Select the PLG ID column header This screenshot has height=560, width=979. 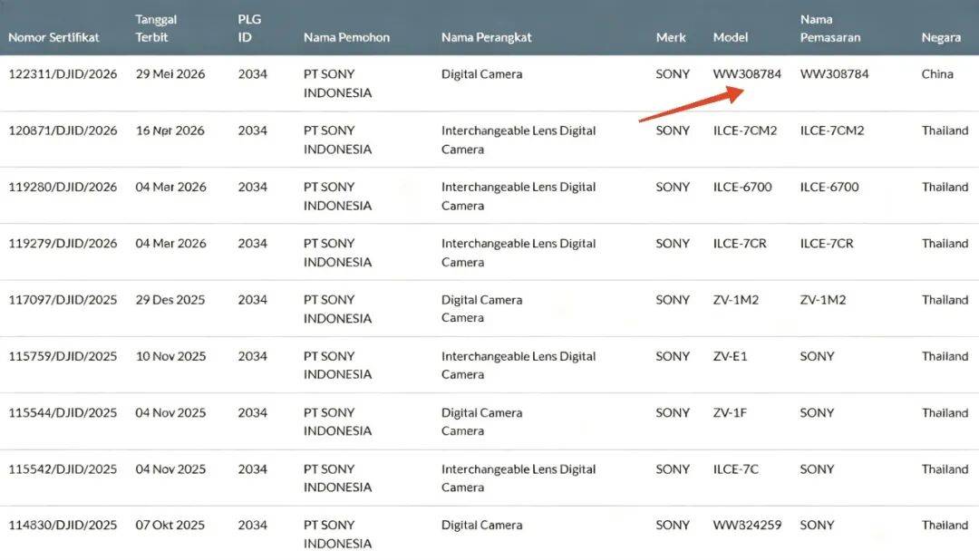249,28
